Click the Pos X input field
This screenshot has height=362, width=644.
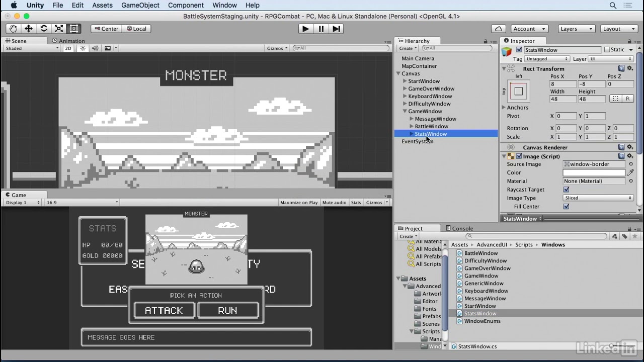point(563,84)
